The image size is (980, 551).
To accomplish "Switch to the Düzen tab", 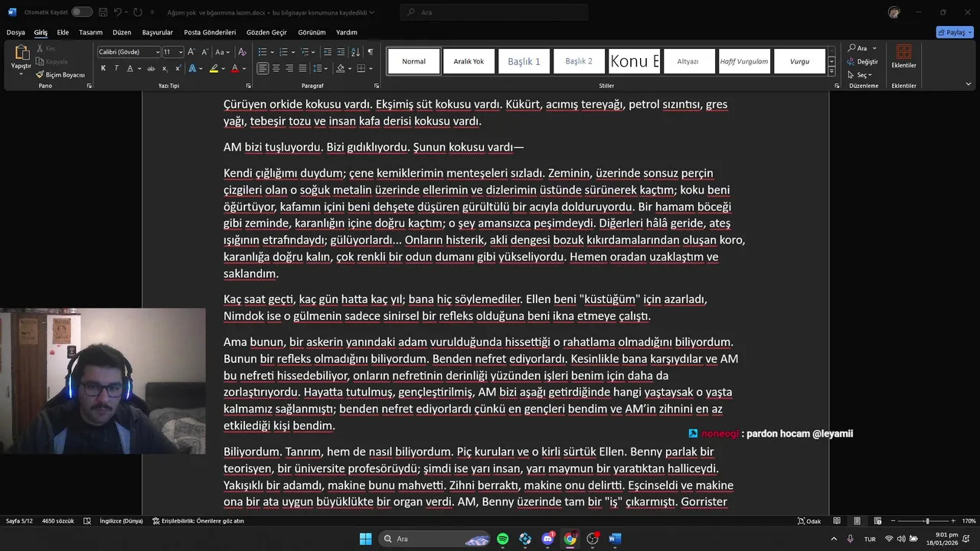I will tap(122, 32).
